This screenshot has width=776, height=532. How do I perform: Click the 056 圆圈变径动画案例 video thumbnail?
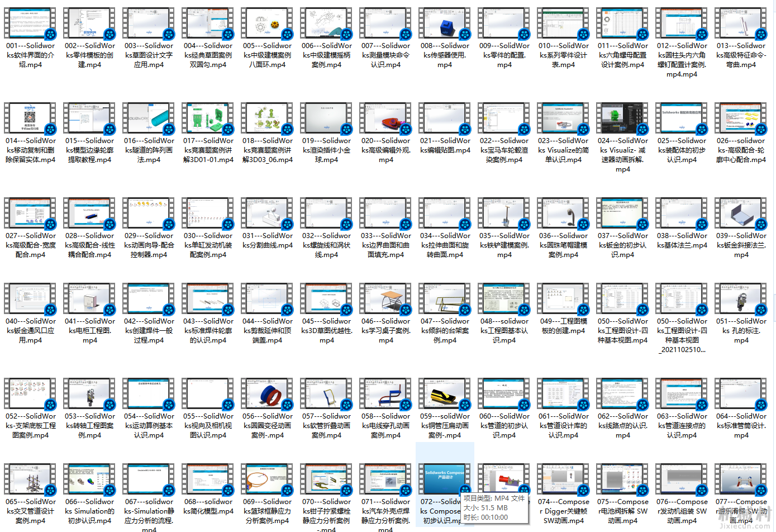tap(267, 394)
